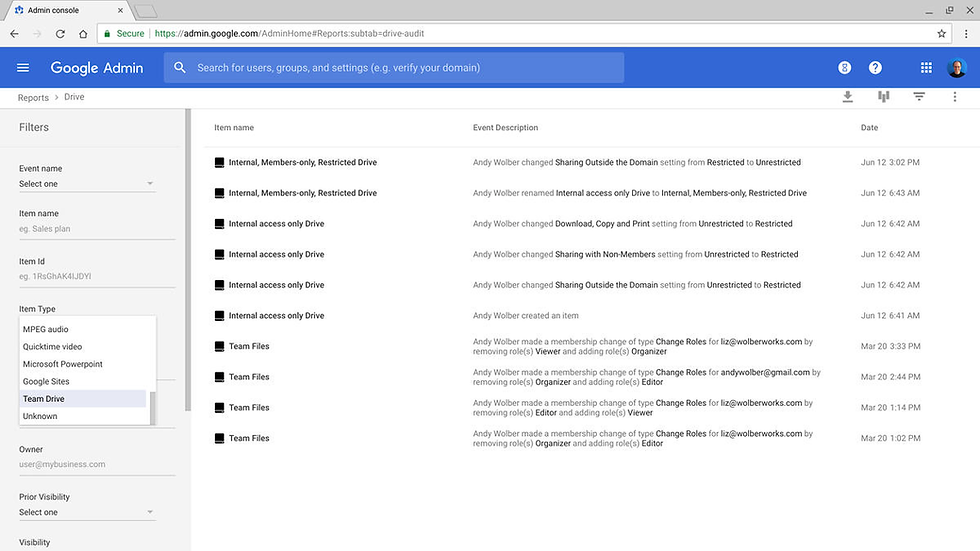Open the account profile avatar

point(956,67)
